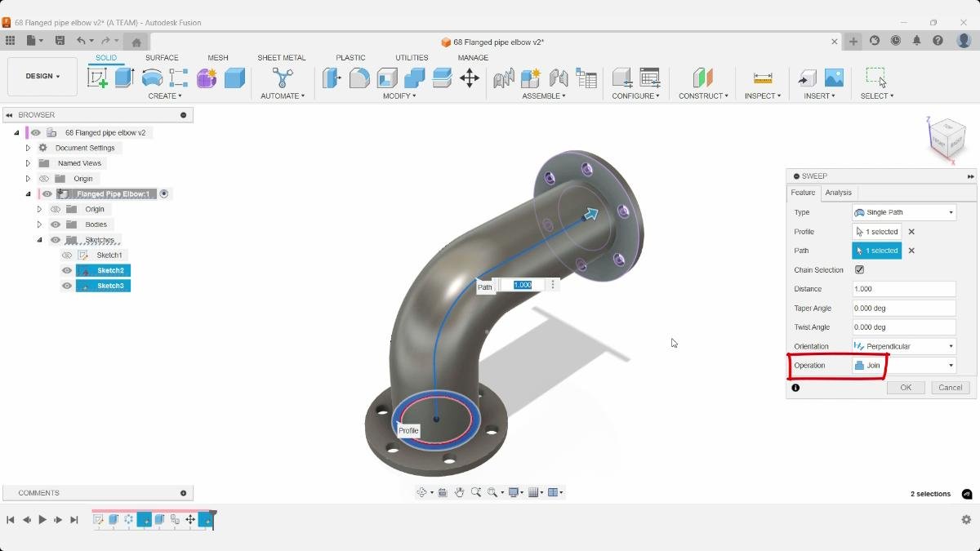The image size is (980, 551).
Task: Click the Home icon tab
Action: coord(136,42)
